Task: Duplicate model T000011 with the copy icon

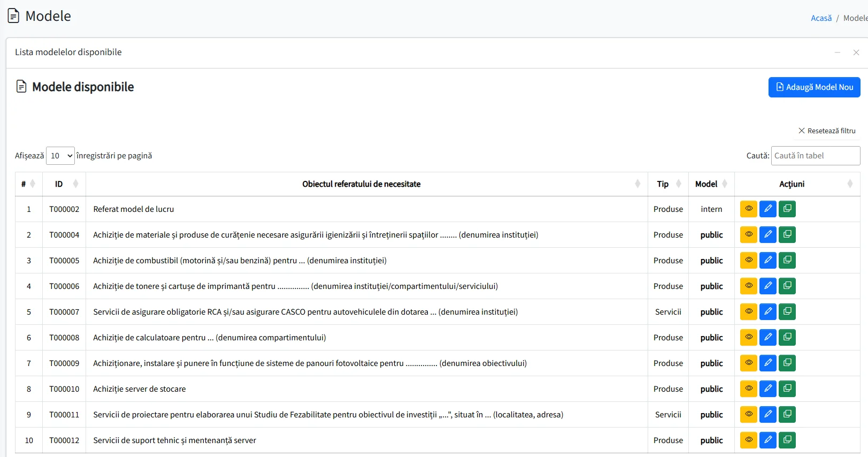Action: pyautogui.click(x=787, y=414)
